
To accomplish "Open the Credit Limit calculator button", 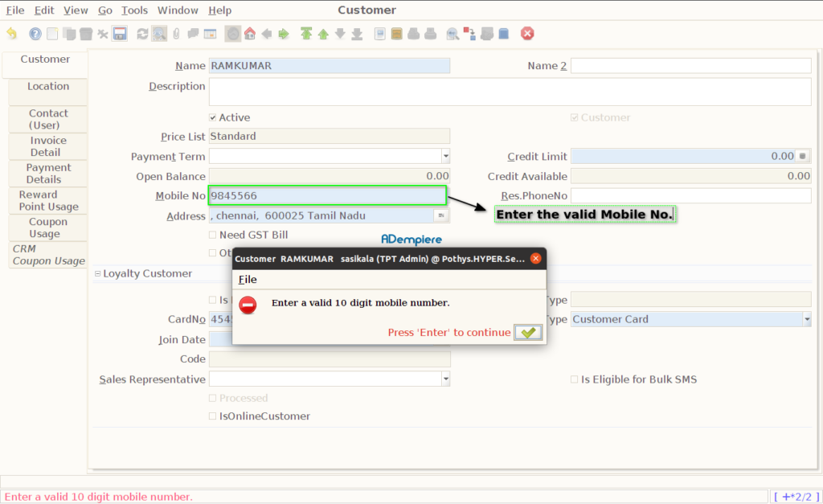I will point(803,156).
